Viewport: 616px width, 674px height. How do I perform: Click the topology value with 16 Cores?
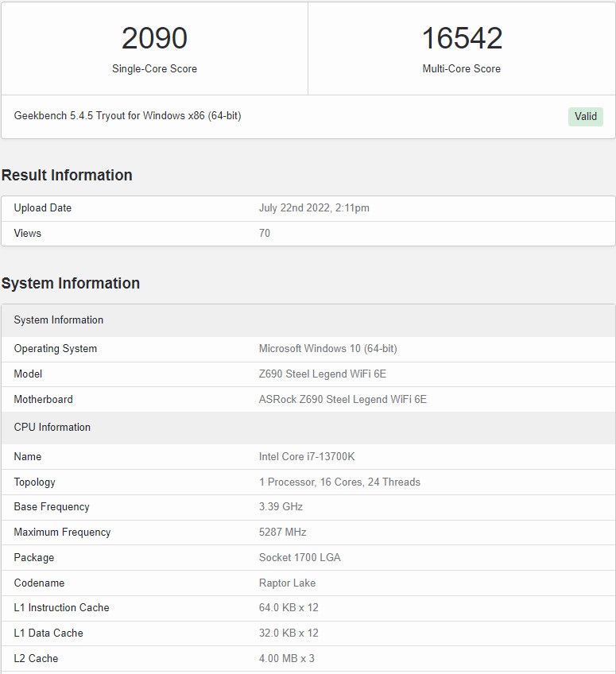[339, 482]
